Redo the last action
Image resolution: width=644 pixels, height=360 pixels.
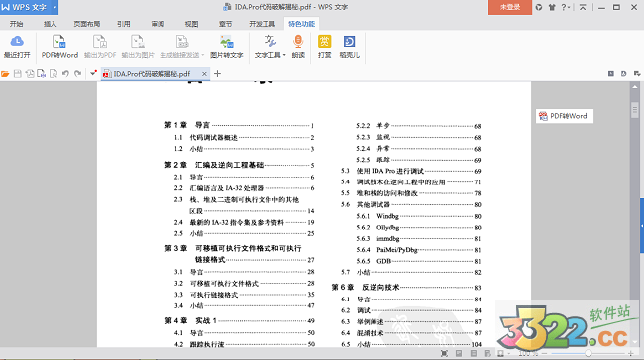[77, 74]
